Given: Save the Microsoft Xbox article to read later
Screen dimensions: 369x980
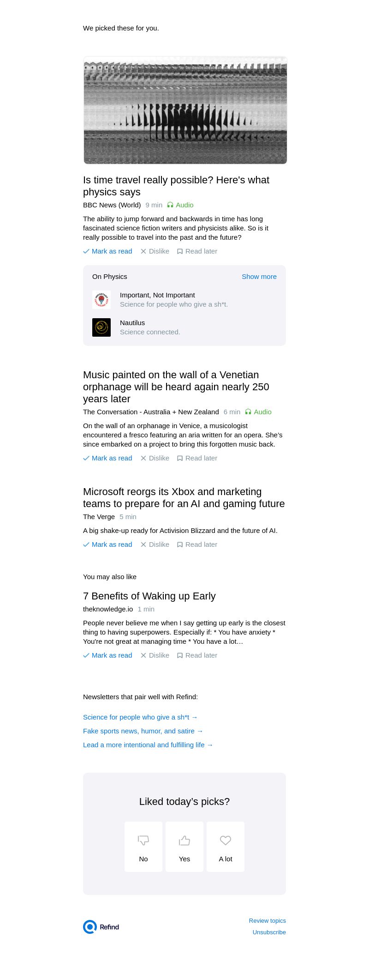Looking at the screenshot, I should click(x=197, y=544).
